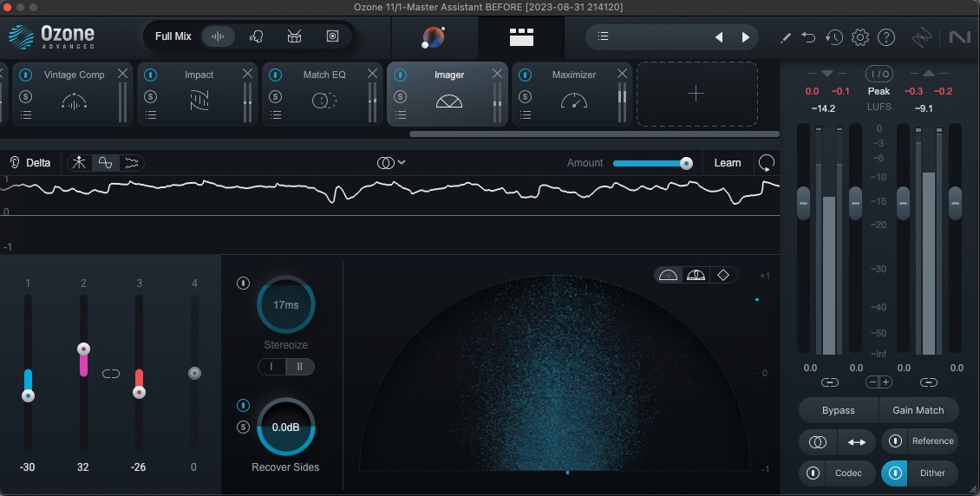Click the Amount slider handle

point(686,164)
